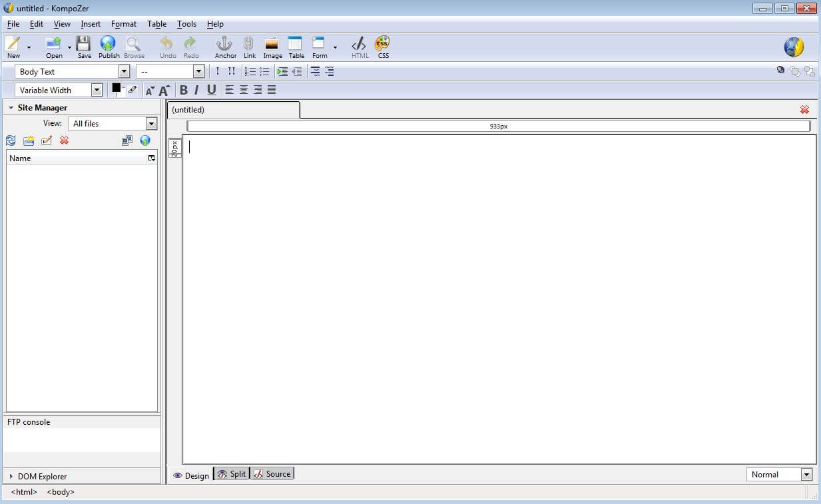Screen dimensions: 821x504
Task: Open the dropdown arrow beside Form
Action: coord(335,48)
